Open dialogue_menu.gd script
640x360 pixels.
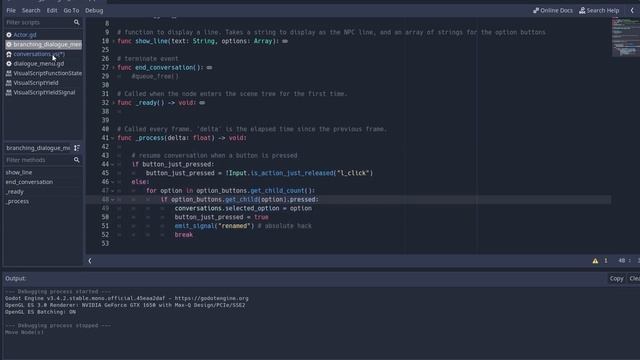(x=39, y=64)
